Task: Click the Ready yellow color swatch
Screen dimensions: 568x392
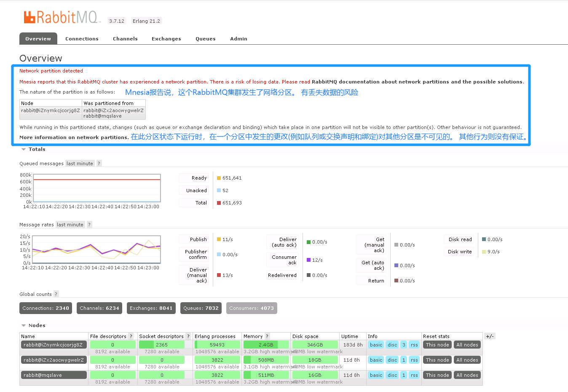Action: click(x=219, y=178)
